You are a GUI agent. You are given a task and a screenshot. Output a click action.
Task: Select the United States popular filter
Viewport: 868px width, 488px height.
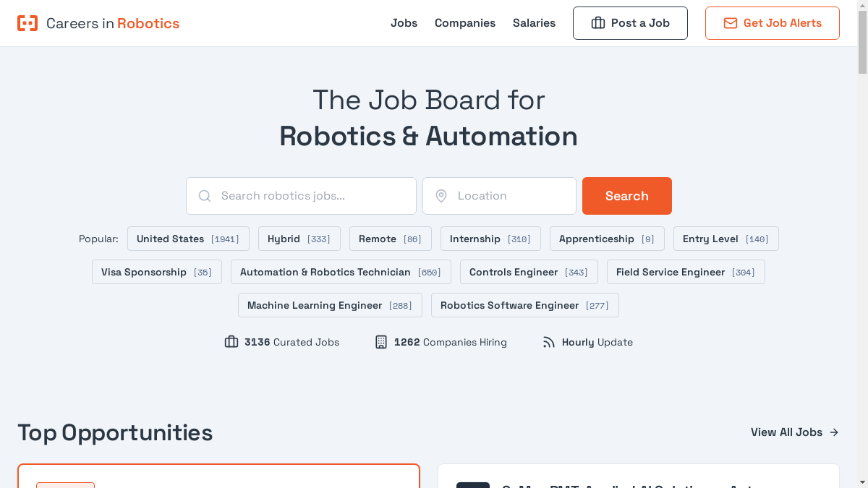188,239
